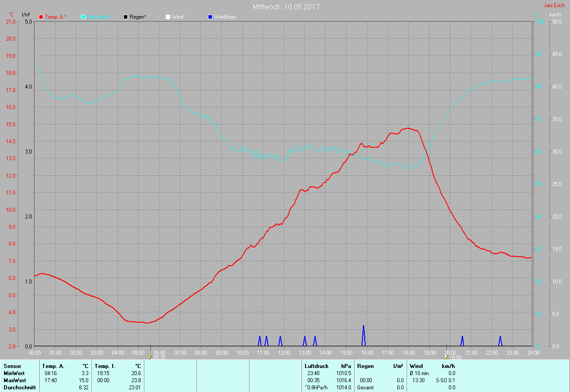Select the 'Regen*' legend label
Screen dimensions: 570x392
click(138, 17)
